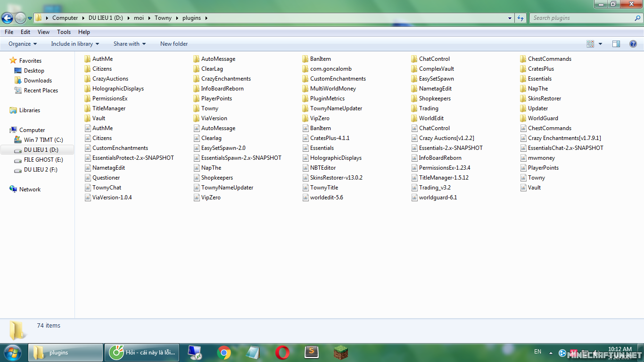Select the EssentialsProtect-2.x-SNAPSHOT jar file icon
This screenshot has width=644, height=362.
point(88,158)
